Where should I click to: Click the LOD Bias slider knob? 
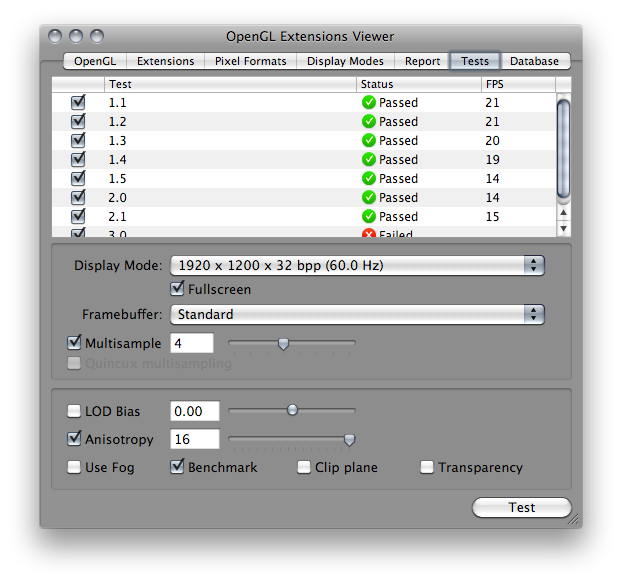click(x=292, y=410)
